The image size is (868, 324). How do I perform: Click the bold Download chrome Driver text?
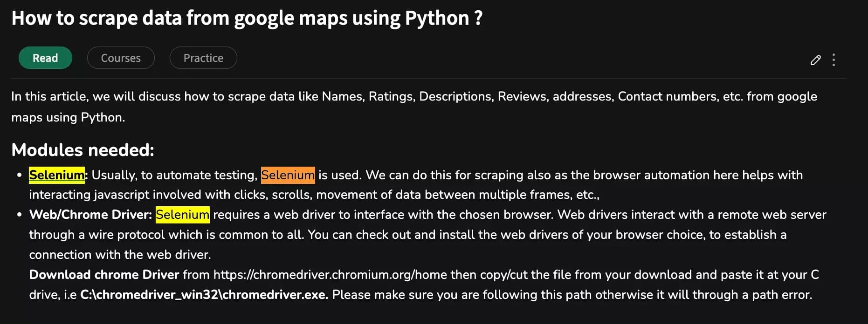coord(103,275)
